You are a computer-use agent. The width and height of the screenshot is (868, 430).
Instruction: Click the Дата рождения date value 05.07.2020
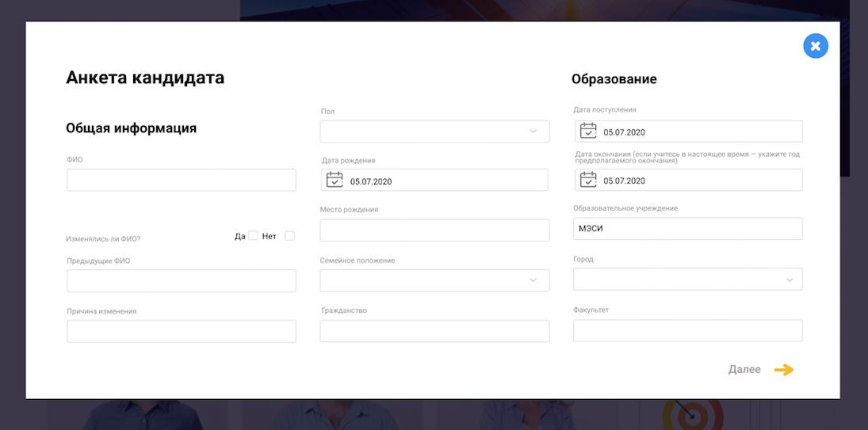(x=371, y=181)
